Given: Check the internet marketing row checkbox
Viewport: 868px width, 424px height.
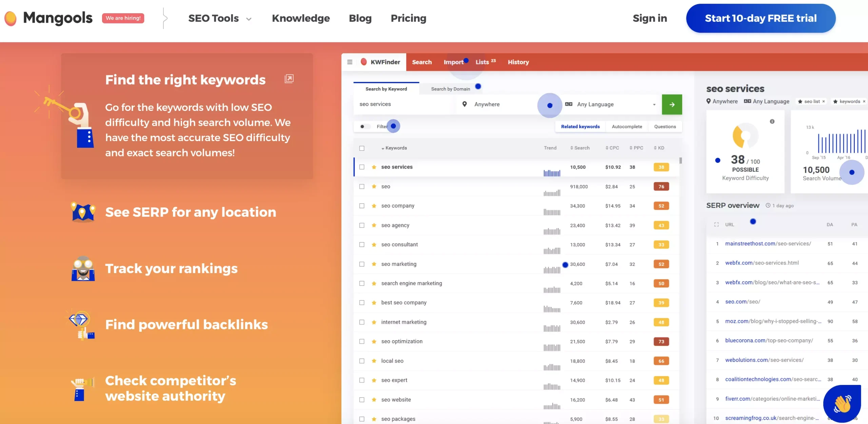Looking at the screenshot, I should (362, 322).
